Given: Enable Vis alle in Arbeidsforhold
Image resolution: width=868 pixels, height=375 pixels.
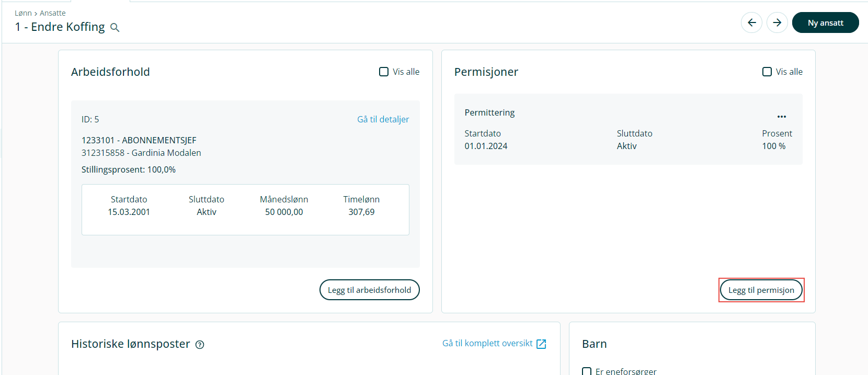Looking at the screenshot, I should pyautogui.click(x=384, y=72).
